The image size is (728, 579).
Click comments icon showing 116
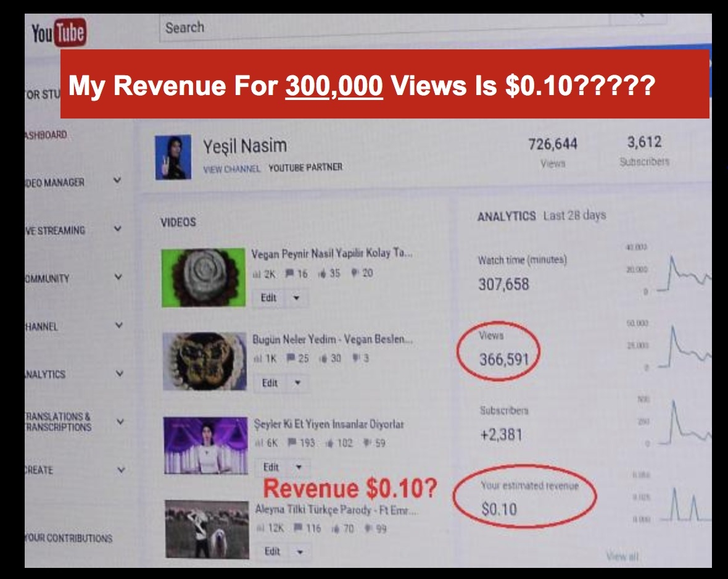click(299, 528)
